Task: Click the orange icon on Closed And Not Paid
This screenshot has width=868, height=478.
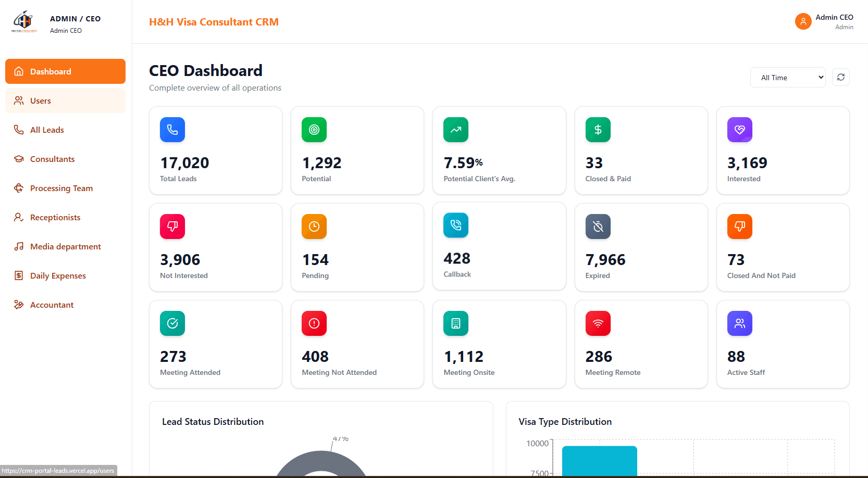Action: point(740,227)
